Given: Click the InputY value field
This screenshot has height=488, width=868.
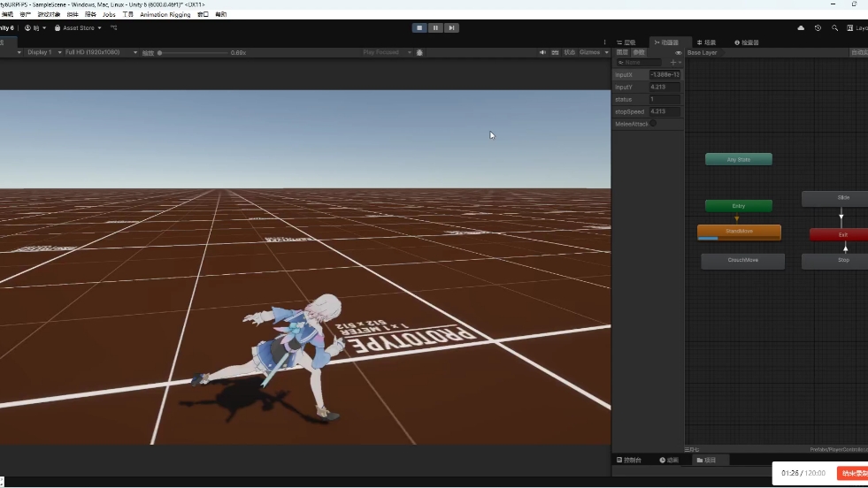Looking at the screenshot, I should click(x=664, y=87).
